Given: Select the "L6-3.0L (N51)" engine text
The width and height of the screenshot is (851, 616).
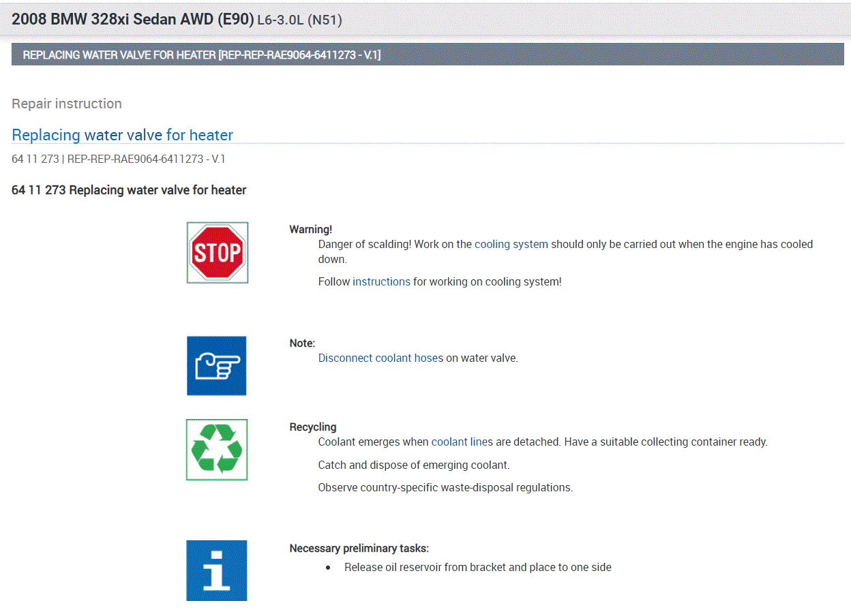Looking at the screenshot, I should 299,20.
